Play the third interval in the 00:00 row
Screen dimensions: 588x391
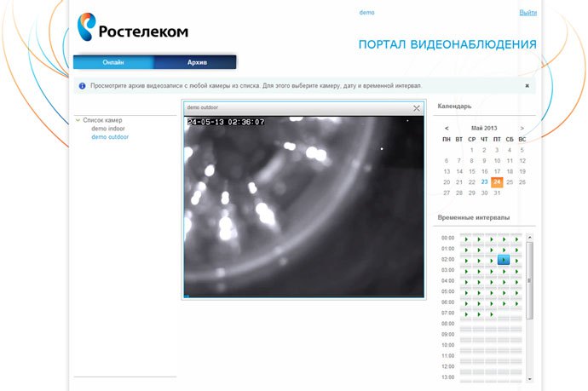(x=491, y=239)
